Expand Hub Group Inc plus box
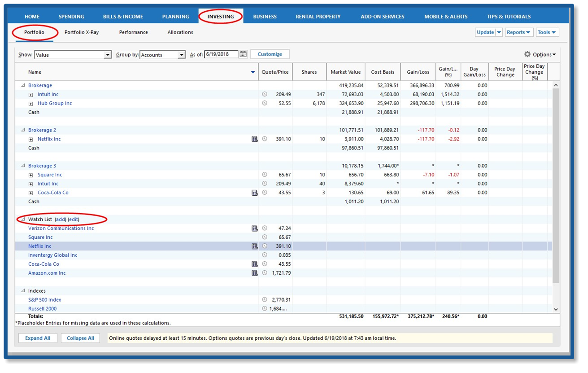Image resolution: width=588 pixels, height=373 pixels. point(31,104)
